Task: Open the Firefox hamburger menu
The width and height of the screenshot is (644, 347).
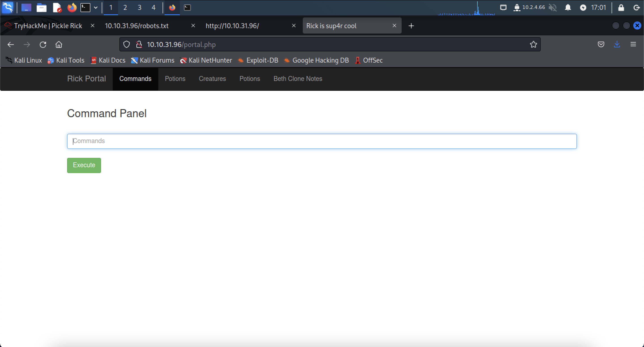Action: 633,44
